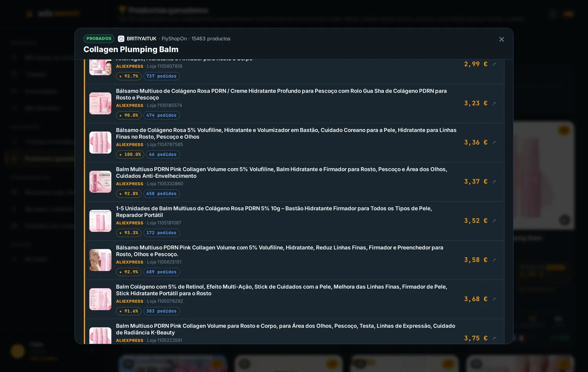Open external link arrow beside 3,36 € price
The image size is (588, 372).
point(494,143)
